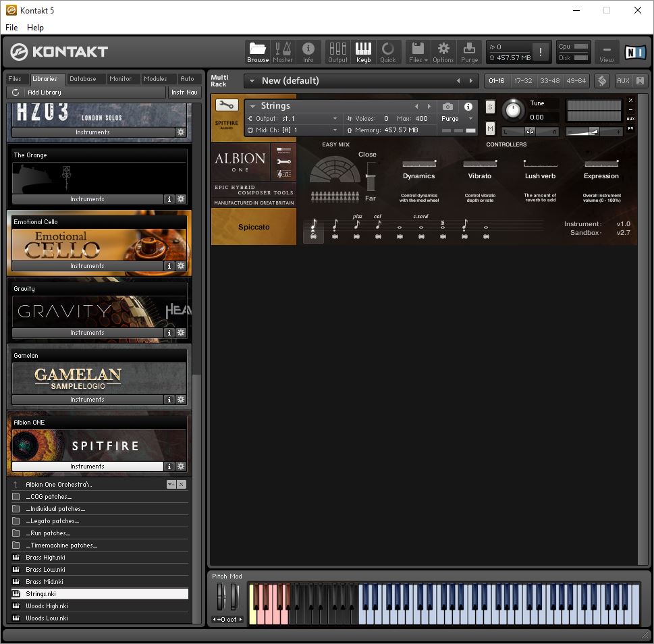Refresh the library list icon
654x644 pixels.
coord(16,92)
